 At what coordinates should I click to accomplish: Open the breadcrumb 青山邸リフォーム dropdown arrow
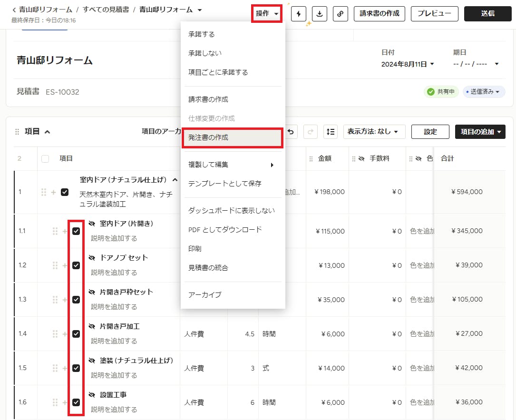coord(200,10)
